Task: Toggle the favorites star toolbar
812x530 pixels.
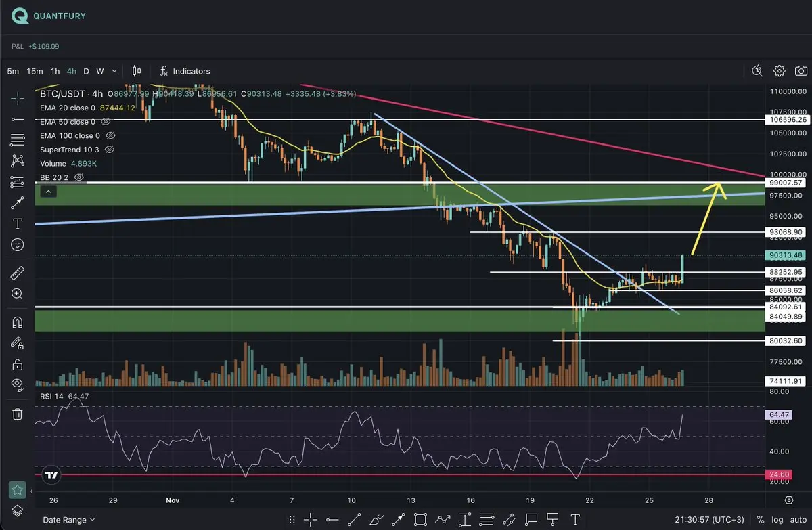Action: [18, 489]
